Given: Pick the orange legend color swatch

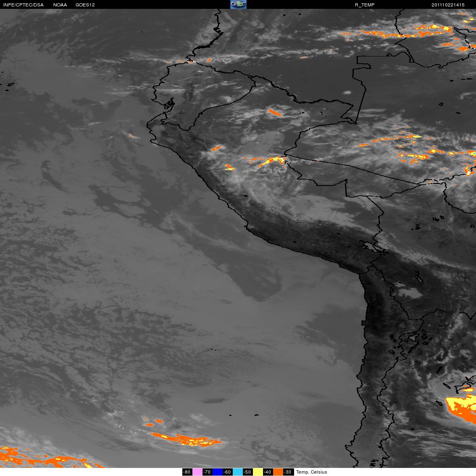Looking at the screenshot, I should 278,472.
